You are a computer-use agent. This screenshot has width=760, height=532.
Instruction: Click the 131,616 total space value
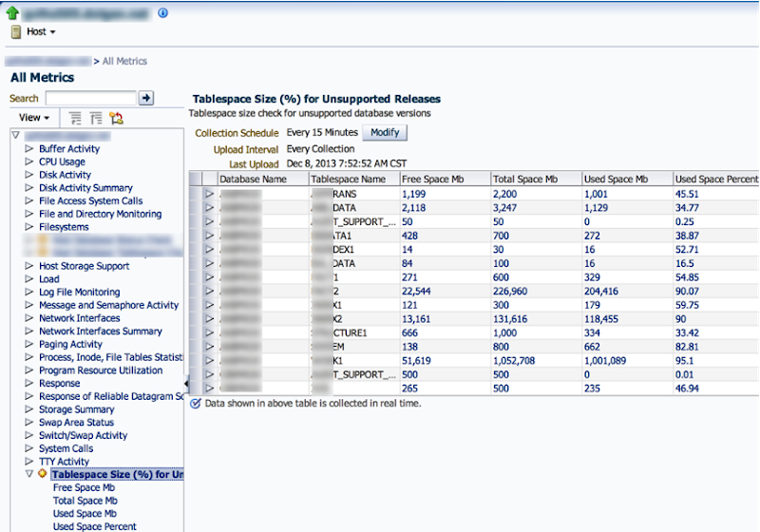[x=510, y=319]
